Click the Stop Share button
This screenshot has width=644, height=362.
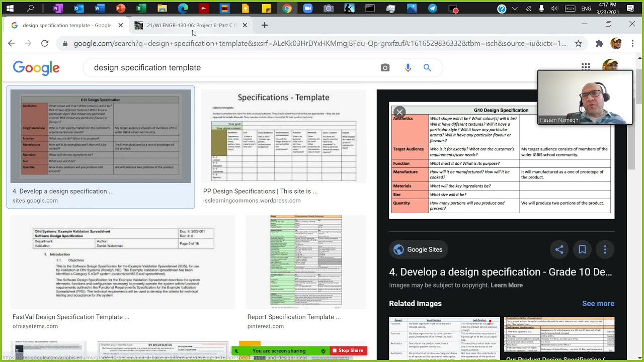pos(348,350)
